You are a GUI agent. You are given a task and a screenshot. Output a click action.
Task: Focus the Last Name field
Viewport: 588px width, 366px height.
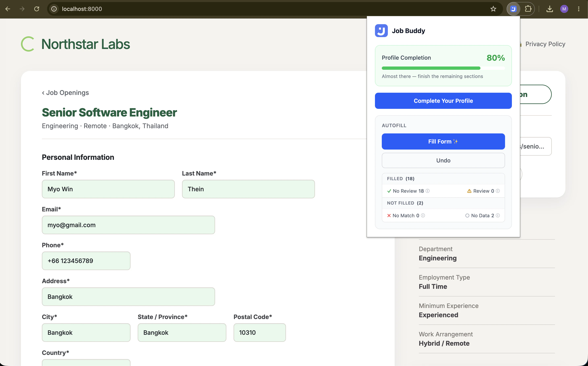[248, 189]
